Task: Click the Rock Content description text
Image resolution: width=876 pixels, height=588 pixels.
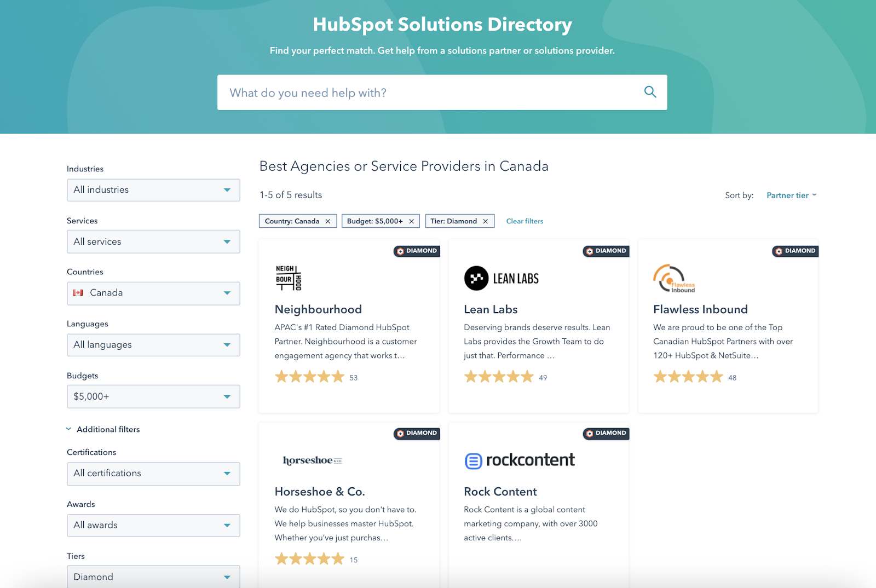Action: coord(531,523)
